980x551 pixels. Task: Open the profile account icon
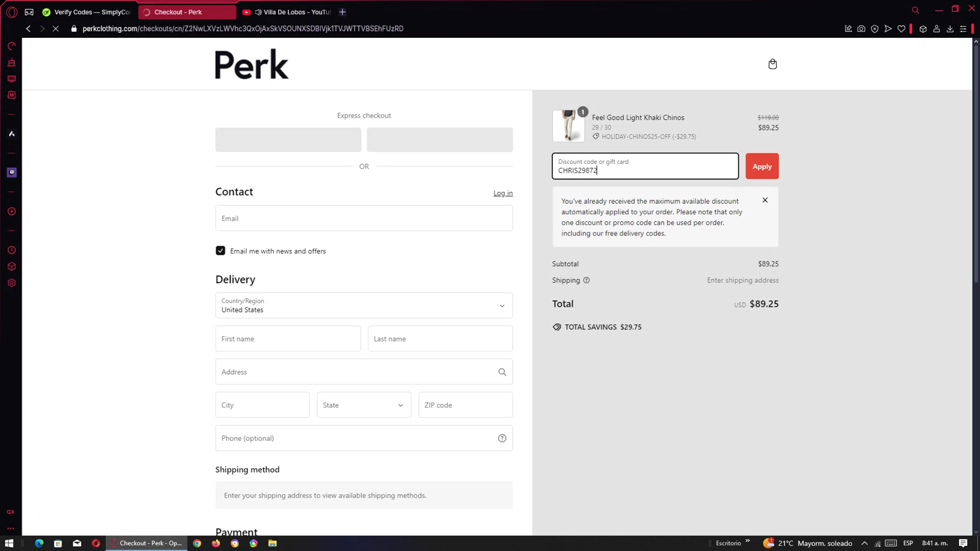point(936,29)
